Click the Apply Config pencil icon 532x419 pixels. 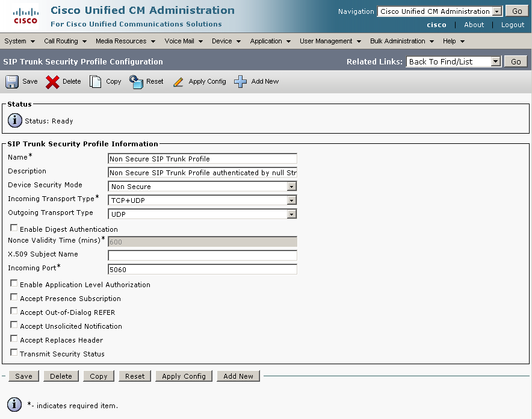point(178,82)
